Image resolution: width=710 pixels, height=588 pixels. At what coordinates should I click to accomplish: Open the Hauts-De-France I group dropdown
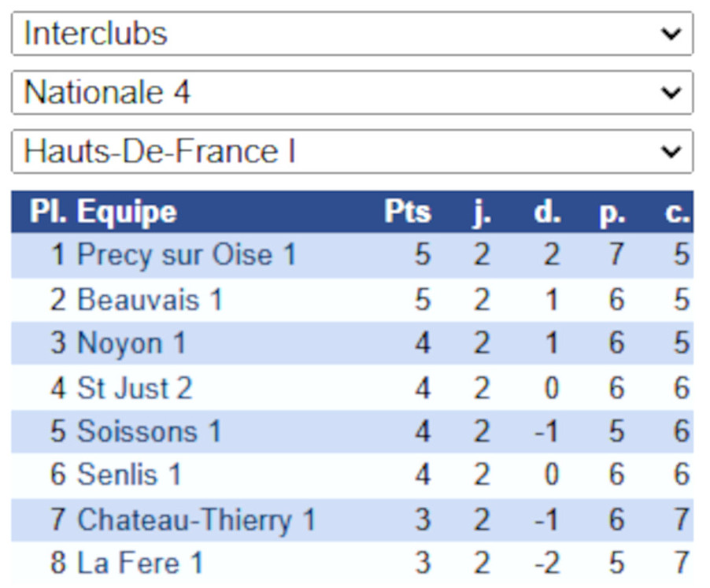[353, 151]
